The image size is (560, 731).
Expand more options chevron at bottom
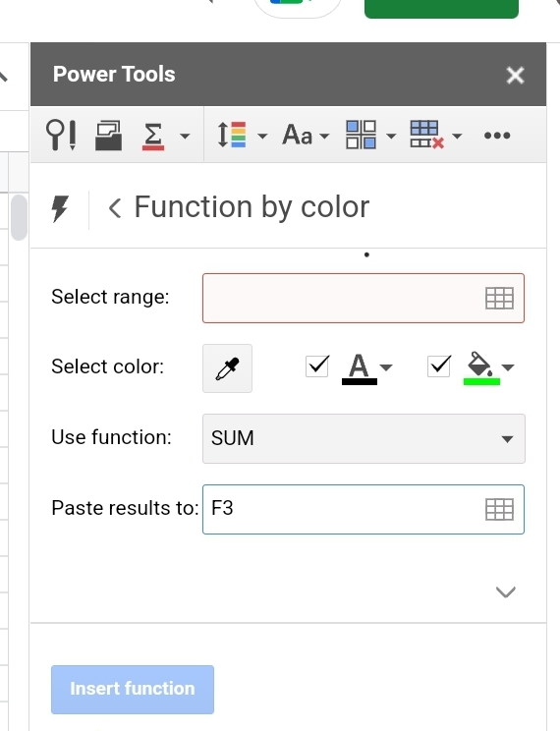tap(506, 592)
